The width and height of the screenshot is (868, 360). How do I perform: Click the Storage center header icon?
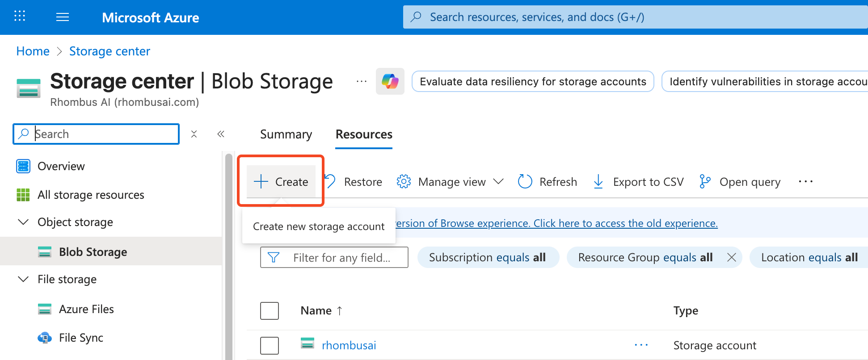tap(29, 88)
